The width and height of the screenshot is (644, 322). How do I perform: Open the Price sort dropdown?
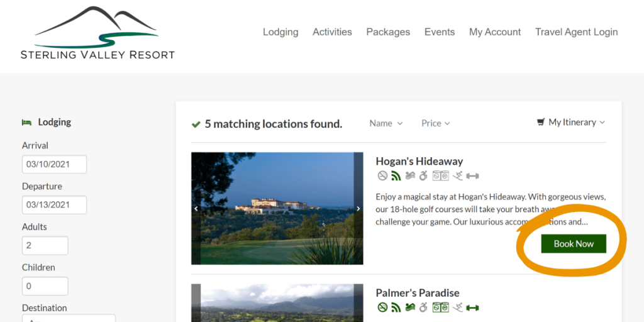[x=435, y=123]
